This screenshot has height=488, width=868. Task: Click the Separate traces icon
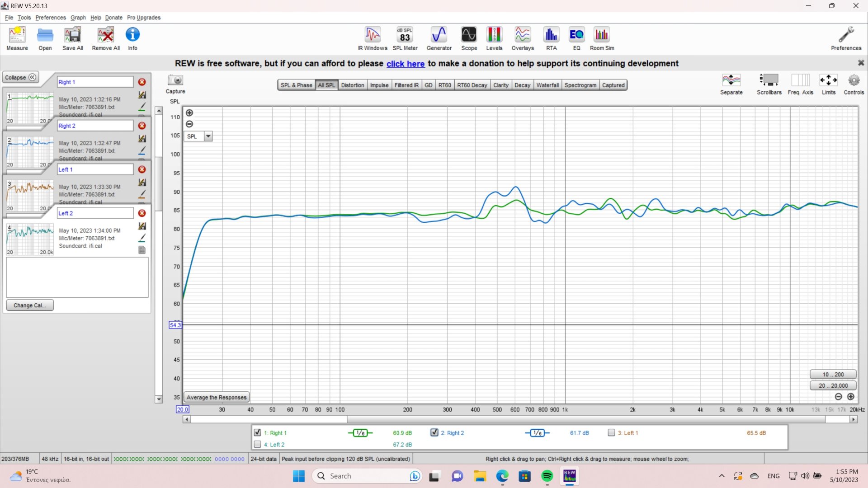tap(731, 84)
